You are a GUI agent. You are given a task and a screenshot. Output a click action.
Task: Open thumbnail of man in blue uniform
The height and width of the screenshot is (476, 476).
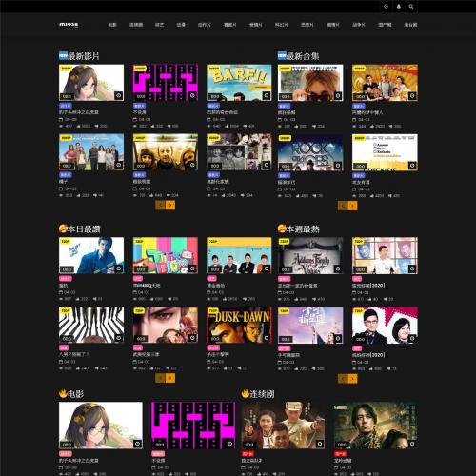click(91, 255)
